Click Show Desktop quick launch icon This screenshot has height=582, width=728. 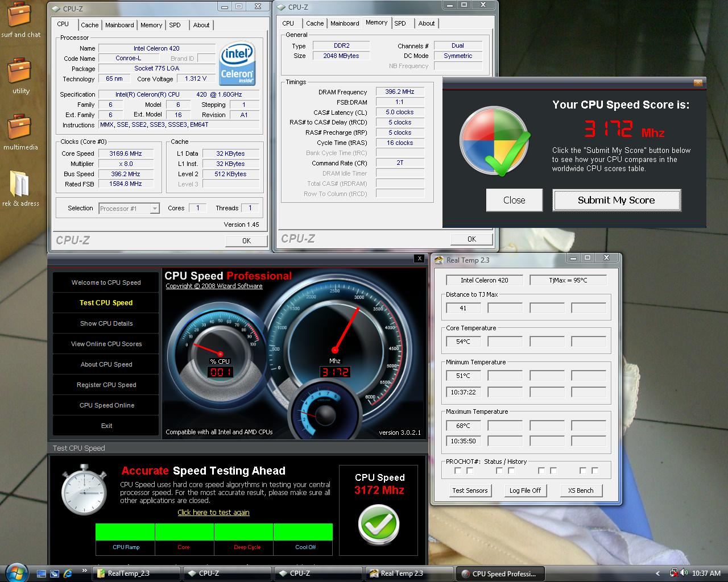[x=42, y=573]
